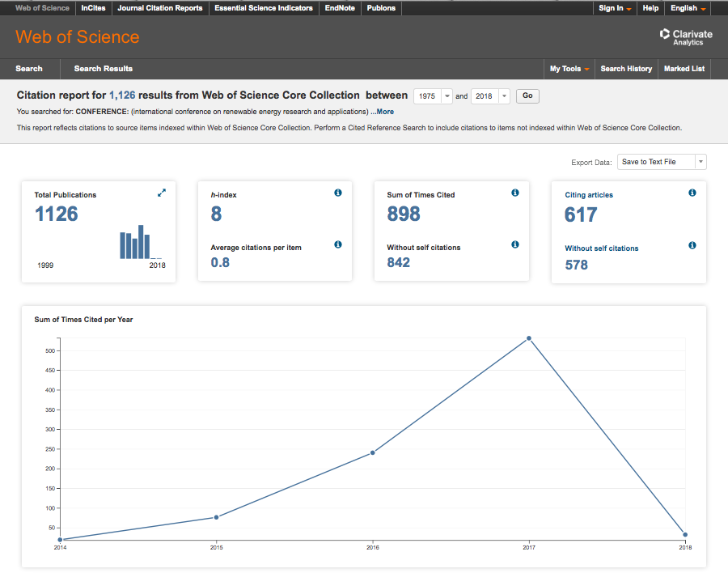Click the 0.8 average citations value
The width and height of the screenshot is (728, 573).
point(220,262)
